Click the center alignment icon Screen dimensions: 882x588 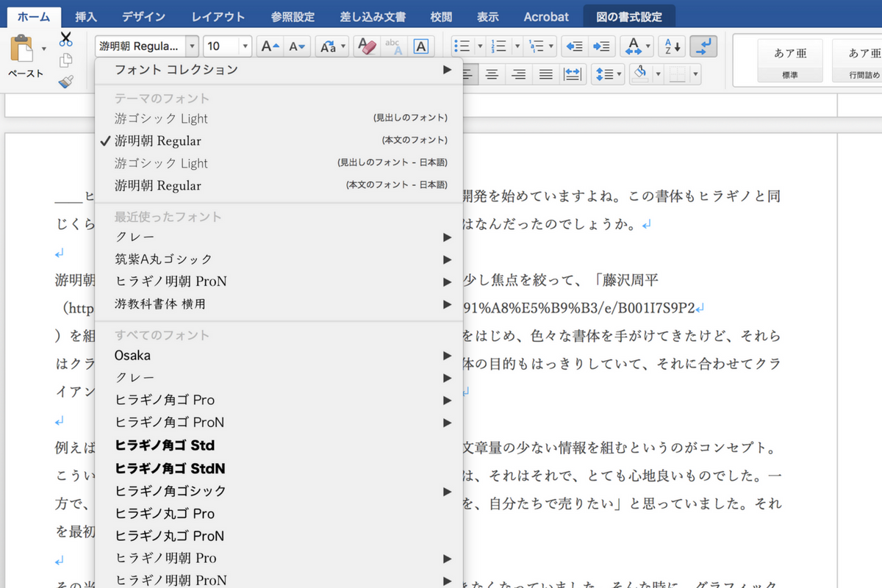492,74
